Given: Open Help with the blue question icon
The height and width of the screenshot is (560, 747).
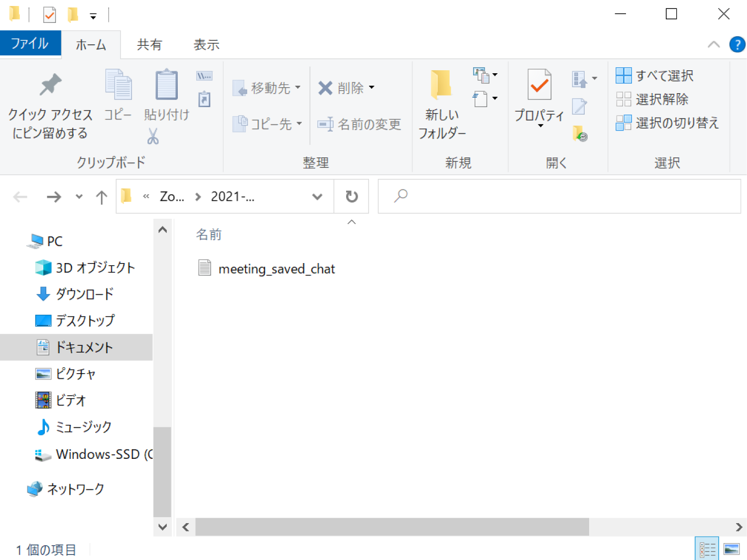Looking at the screenshot, I should point(737,44).
